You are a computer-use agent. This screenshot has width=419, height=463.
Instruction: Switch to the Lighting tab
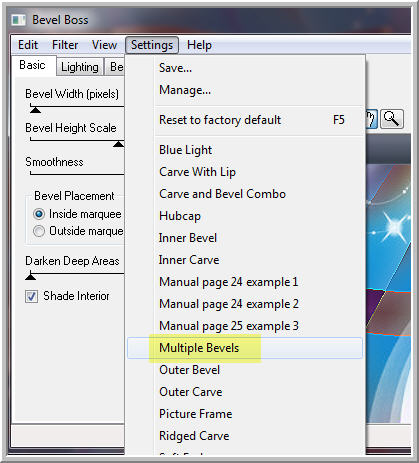[80, 67]
